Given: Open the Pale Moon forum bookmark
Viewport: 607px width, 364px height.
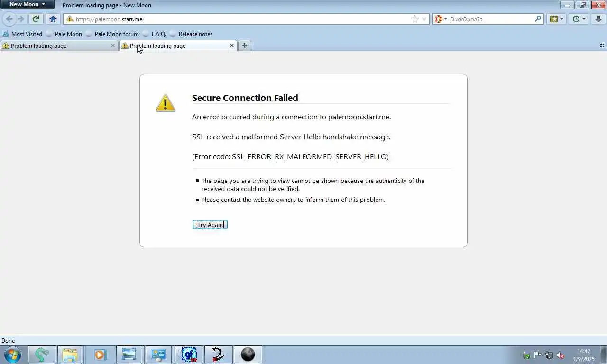Looking at the screenshot, I should 112,34.
